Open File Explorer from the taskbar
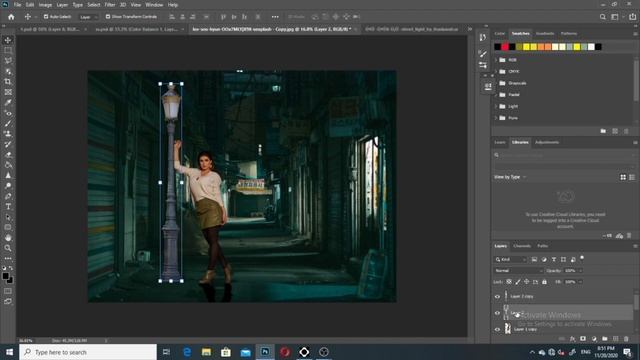 point(207,352)
